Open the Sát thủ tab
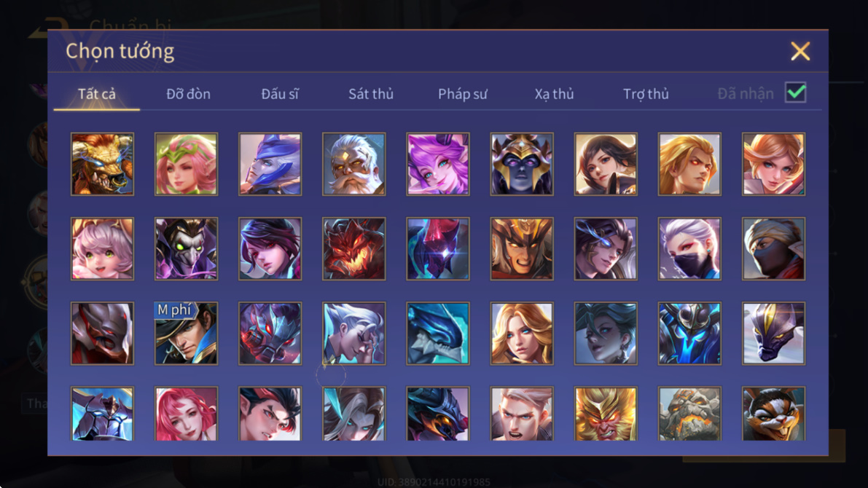The image size is (868, 488). [x=371, y=94]
